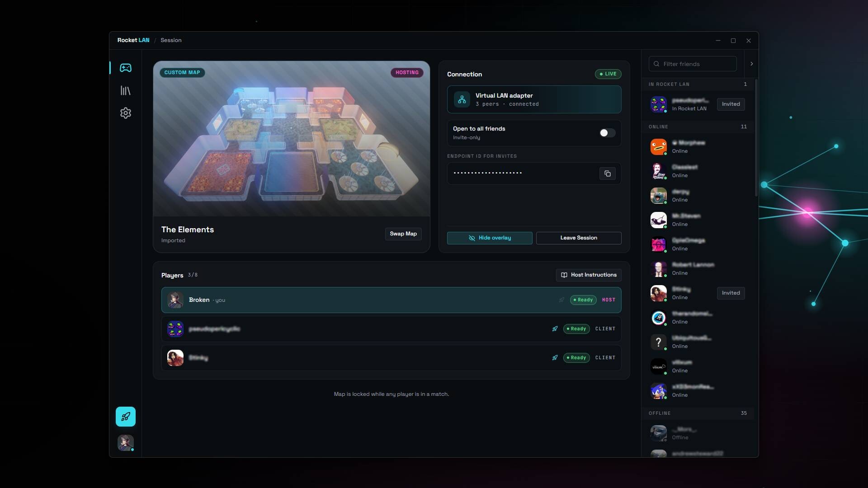Click the Session breadcrumb
This screenshot has height=488, width=868.
(x=171, y=40)
